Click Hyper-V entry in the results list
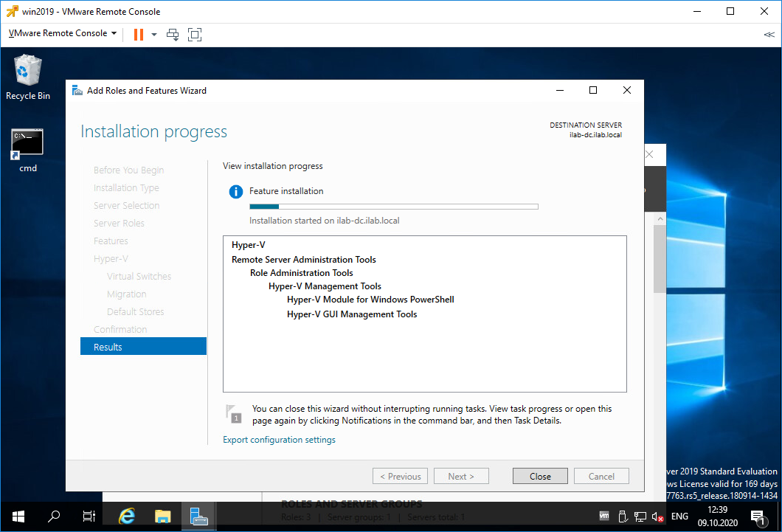 coord(249,245)
